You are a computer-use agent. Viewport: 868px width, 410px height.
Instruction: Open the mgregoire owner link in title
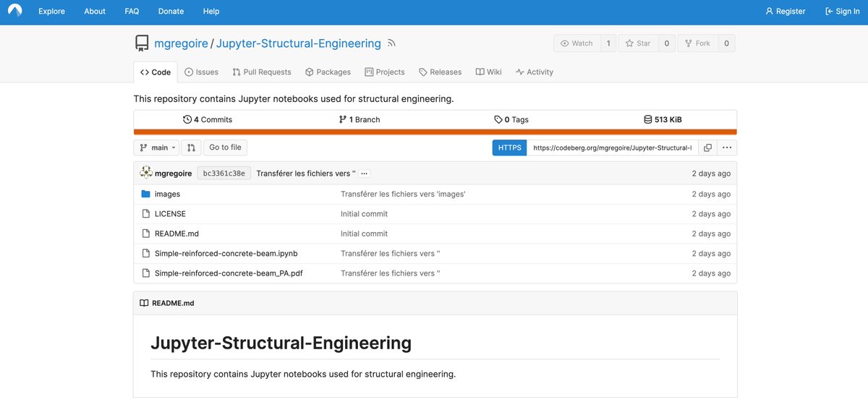pyautogui.click(x=182, y=43)
